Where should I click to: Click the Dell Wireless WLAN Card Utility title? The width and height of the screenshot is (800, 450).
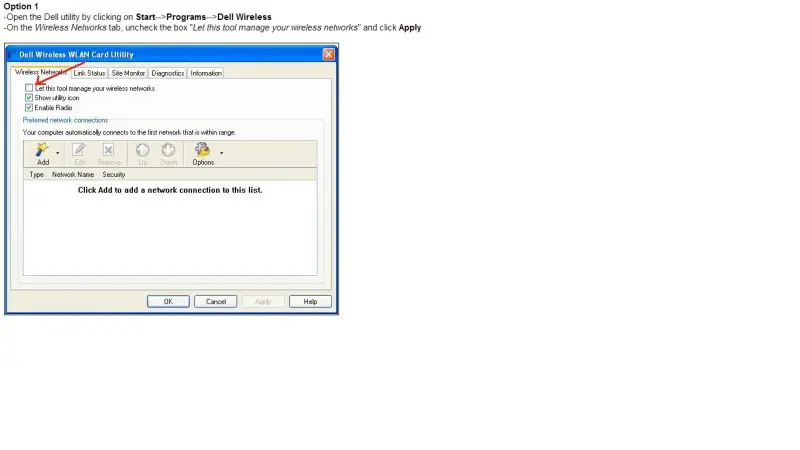point(77,55)
